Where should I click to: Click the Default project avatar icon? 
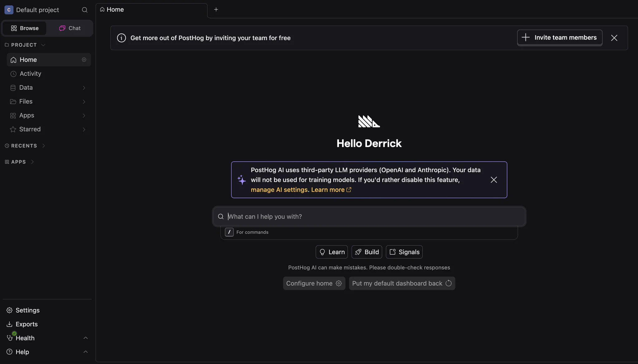pos(9,10)
